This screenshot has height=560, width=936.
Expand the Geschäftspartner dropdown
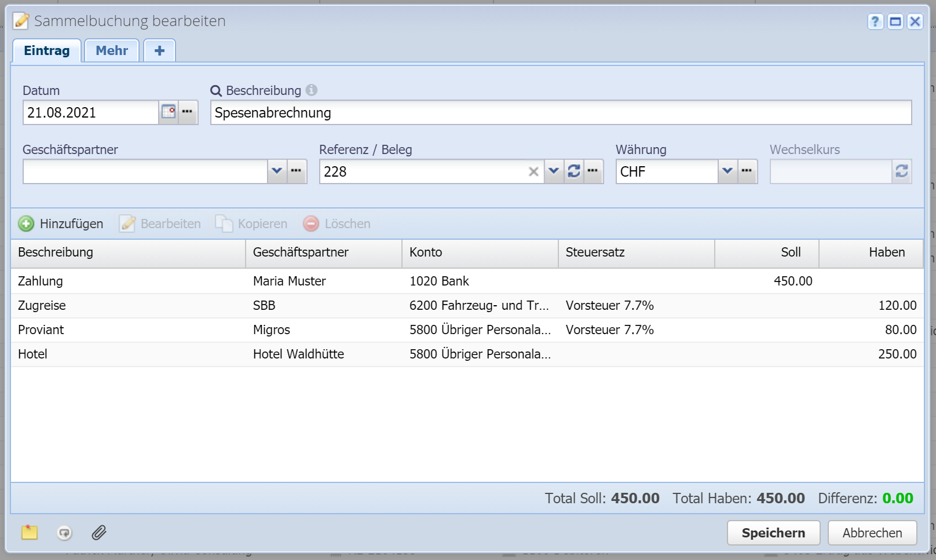coord(277,171)
